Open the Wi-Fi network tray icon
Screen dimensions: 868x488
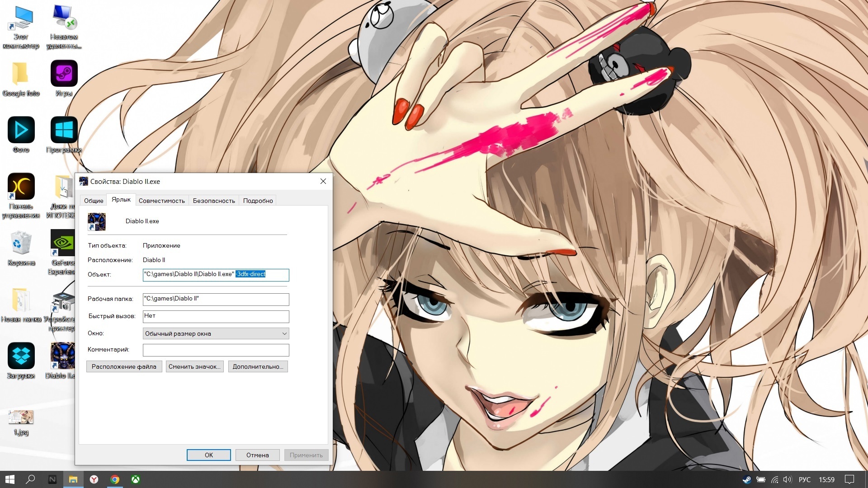click(x=774, y=479)
